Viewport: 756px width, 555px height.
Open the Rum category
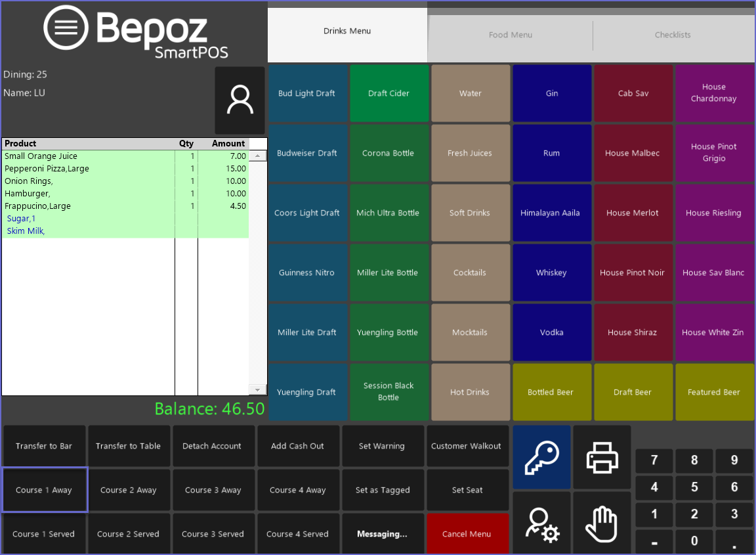(551, 153)
